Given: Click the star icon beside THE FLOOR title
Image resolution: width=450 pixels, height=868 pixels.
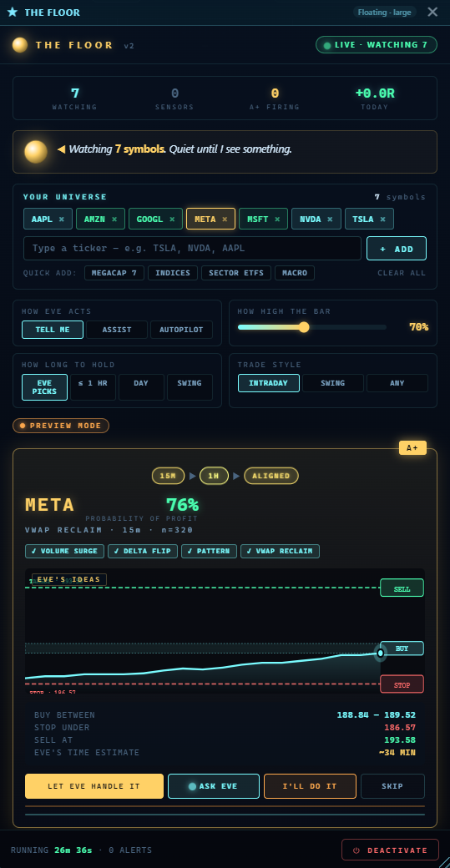Looking at the screenshot, I should coord(13,13).
